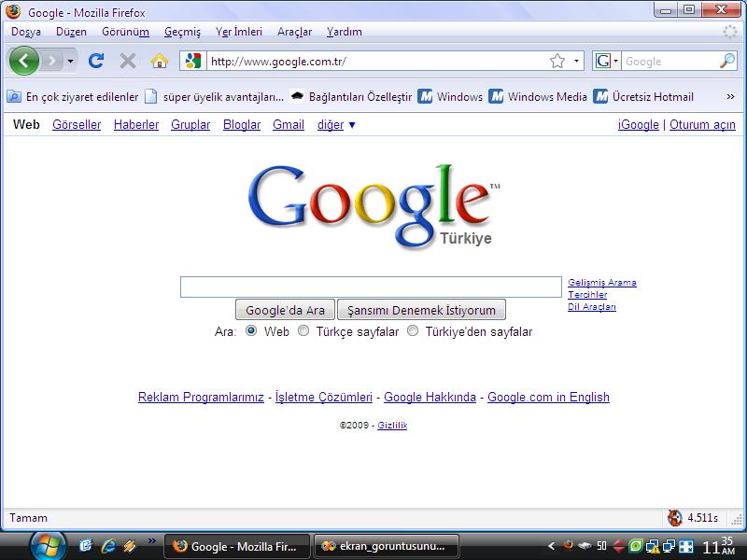This screenshot has width=747, height=560.
Task: Open the Bloglar link
Action: coord(242,125)
